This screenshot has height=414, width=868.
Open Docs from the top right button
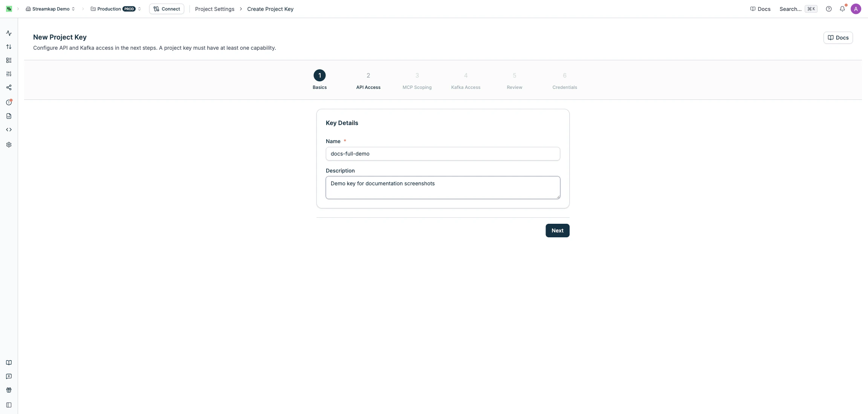tap(838, 38)
